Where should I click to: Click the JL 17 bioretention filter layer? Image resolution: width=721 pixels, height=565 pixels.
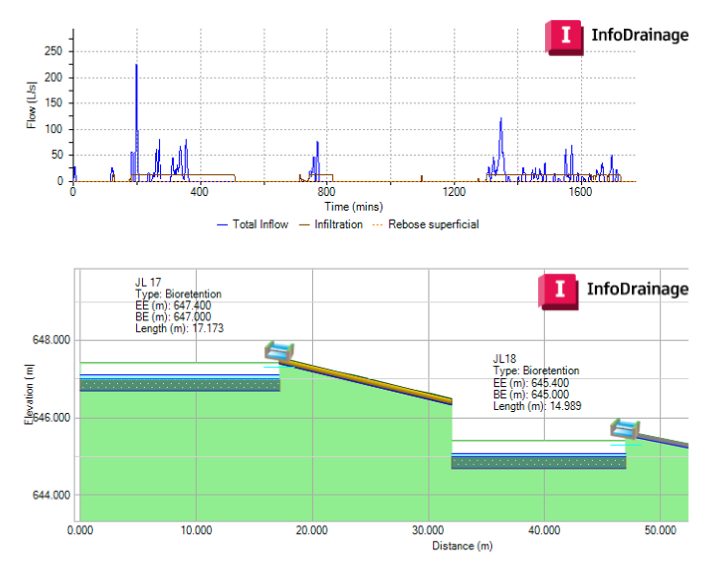[180, 384]
